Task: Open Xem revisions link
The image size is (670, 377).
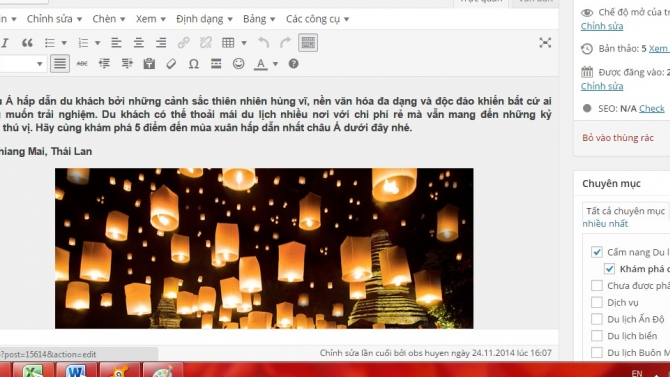Action: tap(658, 48)
